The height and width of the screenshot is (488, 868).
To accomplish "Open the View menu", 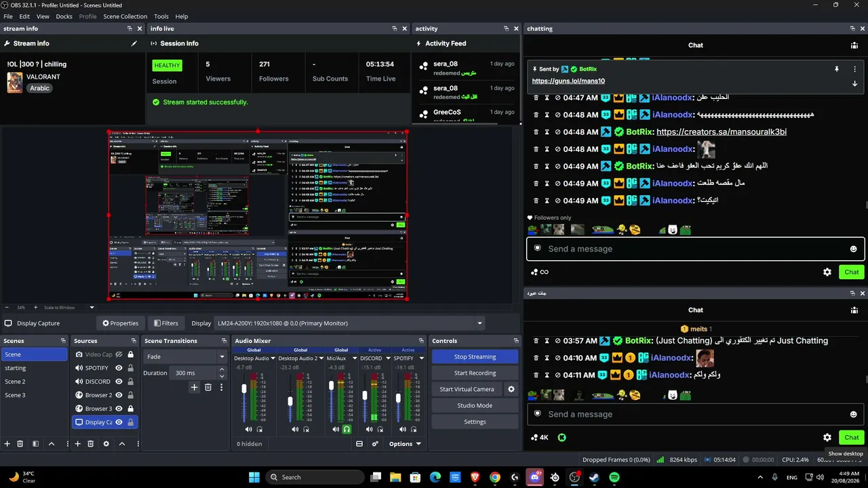I will [43, 16].
